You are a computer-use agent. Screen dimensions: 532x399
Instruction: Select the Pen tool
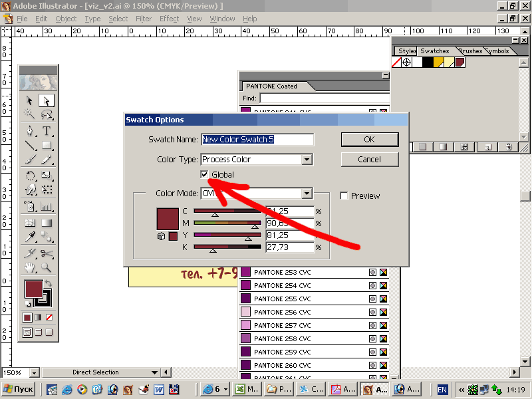coord(29,131)
